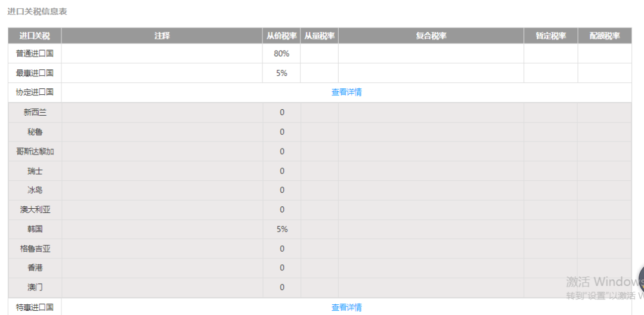
Task: Click the 配额税率 column header
Action: point(605,36)
